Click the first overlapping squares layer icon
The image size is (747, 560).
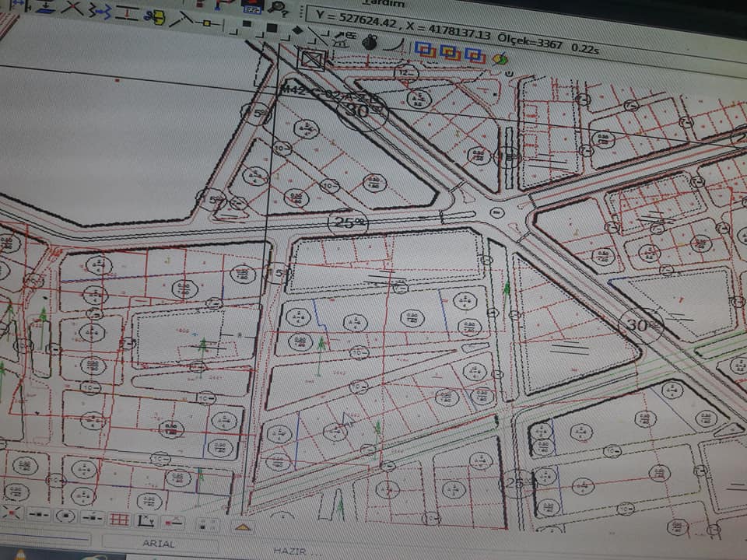[426, 50]
